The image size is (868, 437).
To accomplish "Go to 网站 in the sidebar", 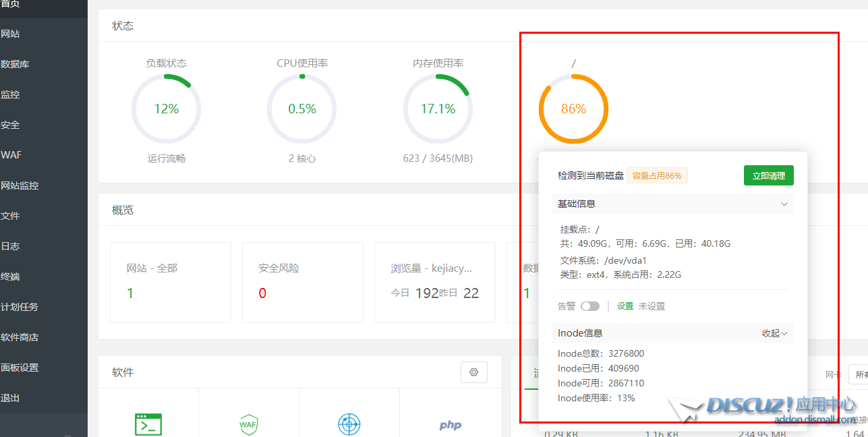I will pyautogui.click(x=10, y=34).
